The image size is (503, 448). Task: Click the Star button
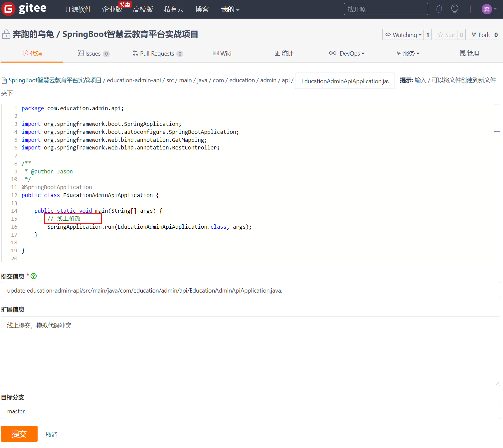coord(446,35)
